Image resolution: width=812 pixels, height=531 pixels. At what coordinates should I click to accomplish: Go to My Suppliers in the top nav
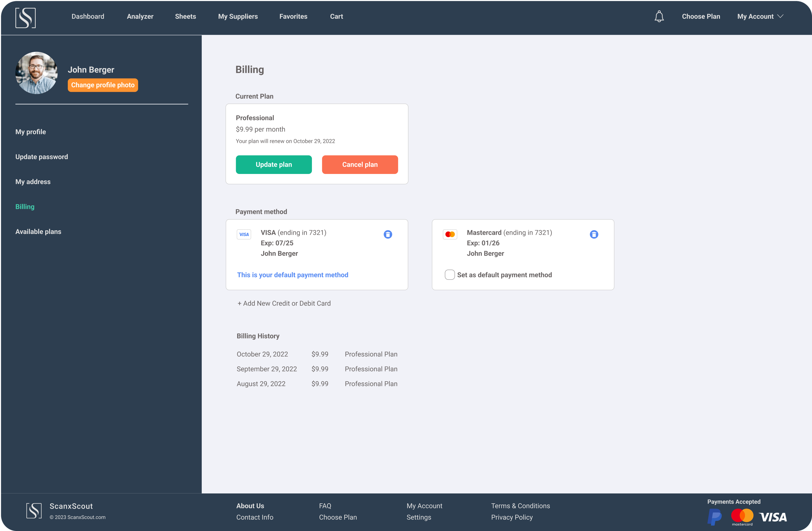pos(238,16)
